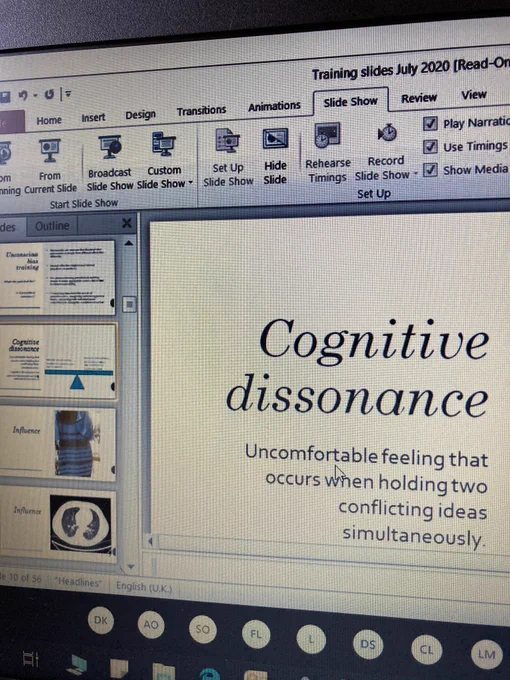
Task: Click the English (U.K.) language indicator
Action: pos(144,588)
